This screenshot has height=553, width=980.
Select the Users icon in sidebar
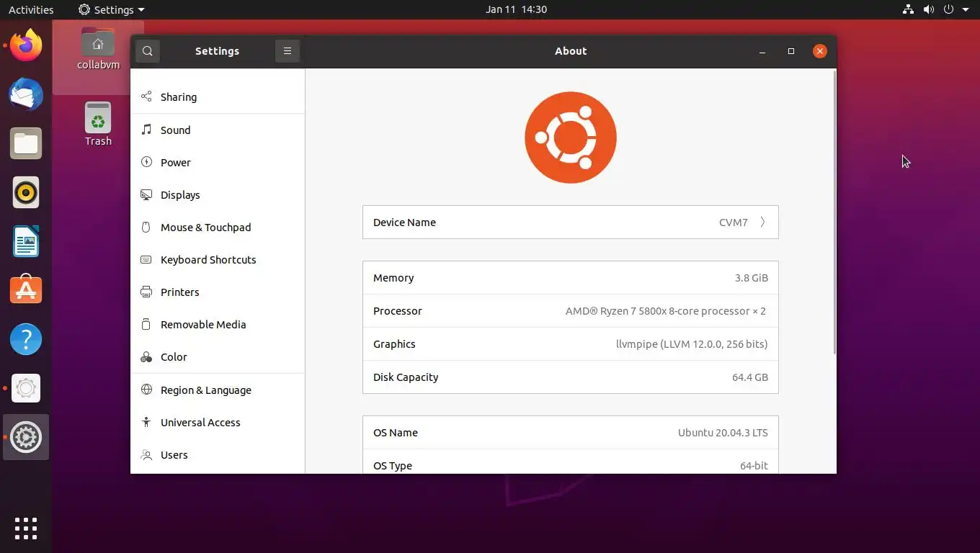[x=146, y=454]
